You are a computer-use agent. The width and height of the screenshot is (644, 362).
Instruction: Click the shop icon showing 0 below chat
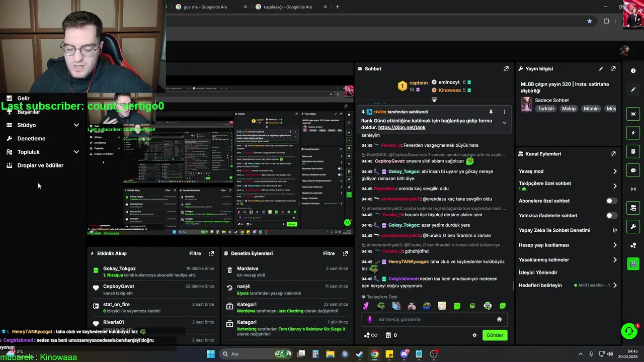click(x=391, y=335)
